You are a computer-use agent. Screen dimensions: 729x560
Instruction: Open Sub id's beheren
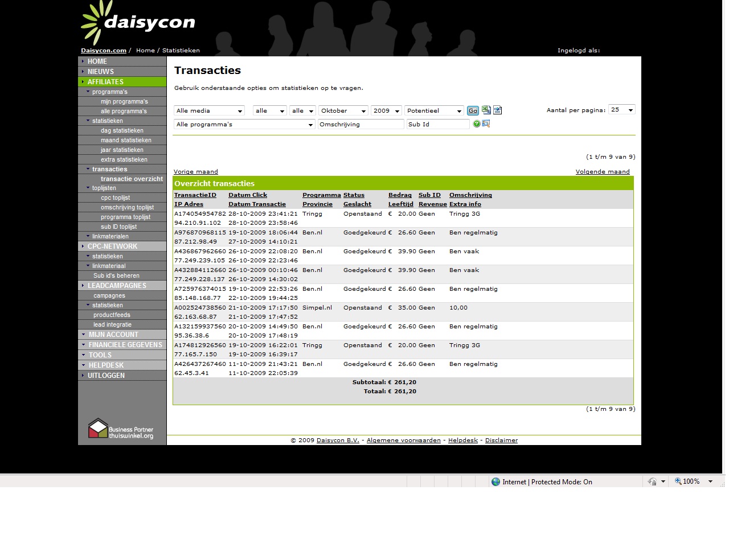click(x=116, y=276)
